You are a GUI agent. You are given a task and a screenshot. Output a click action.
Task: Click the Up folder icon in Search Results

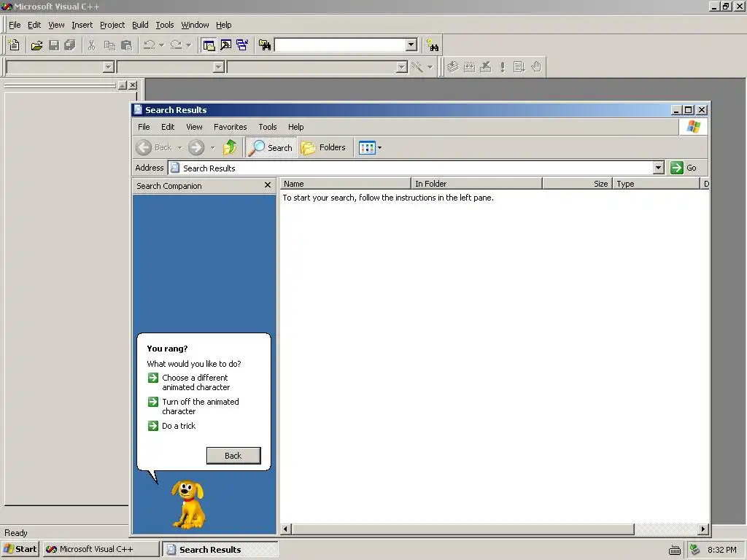(x=230, y=147)
